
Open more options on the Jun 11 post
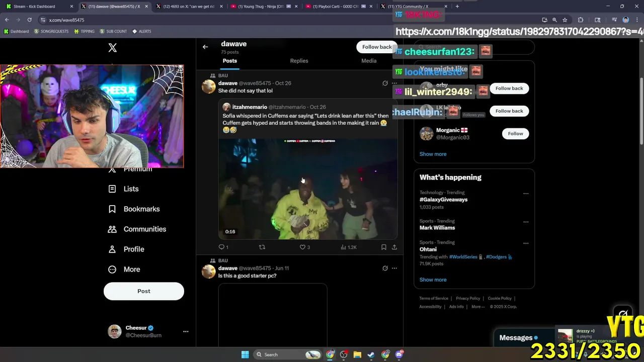[394, 268]
